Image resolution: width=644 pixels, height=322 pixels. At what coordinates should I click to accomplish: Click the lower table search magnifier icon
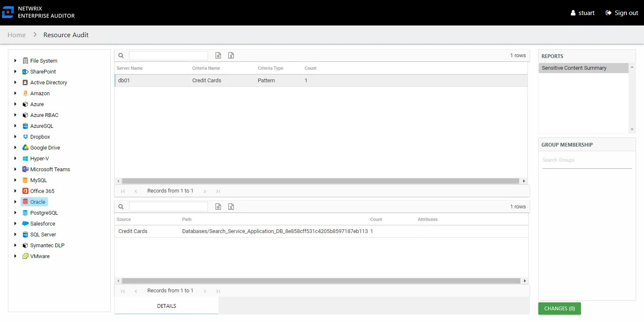point(121,206)
